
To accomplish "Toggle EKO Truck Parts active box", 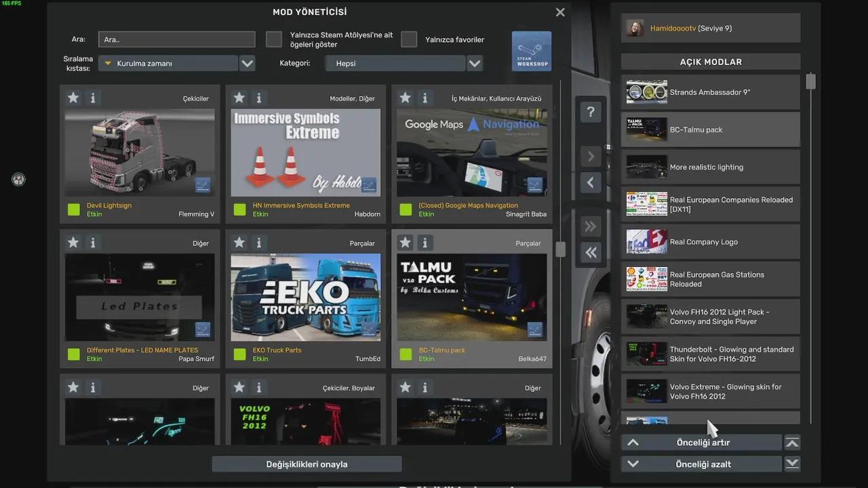I will (x=239, y=354).
